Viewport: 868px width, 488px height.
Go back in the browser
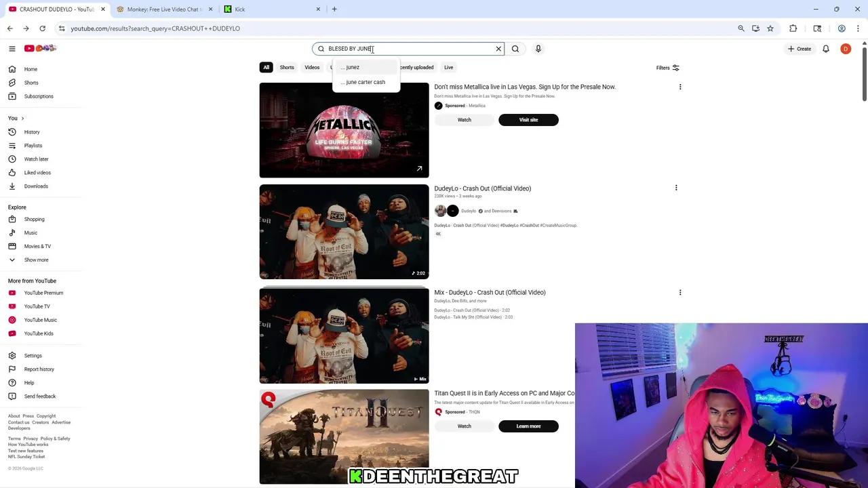9,28
